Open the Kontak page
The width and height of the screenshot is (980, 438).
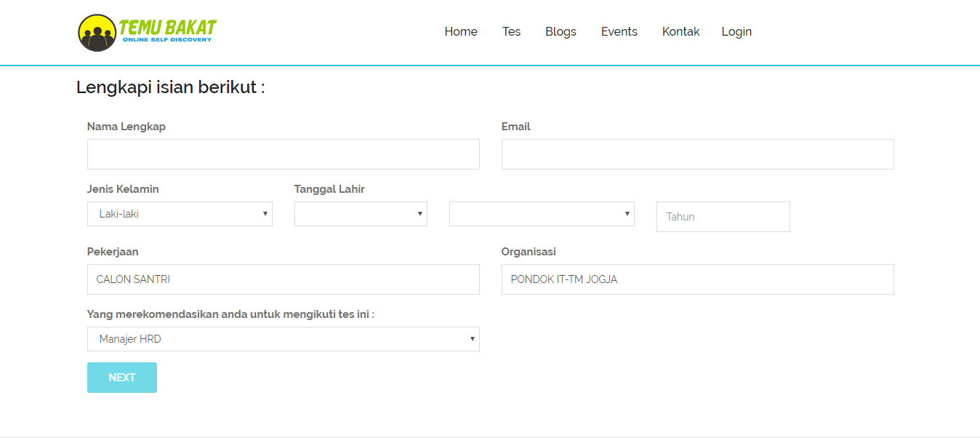coord(680,32)
